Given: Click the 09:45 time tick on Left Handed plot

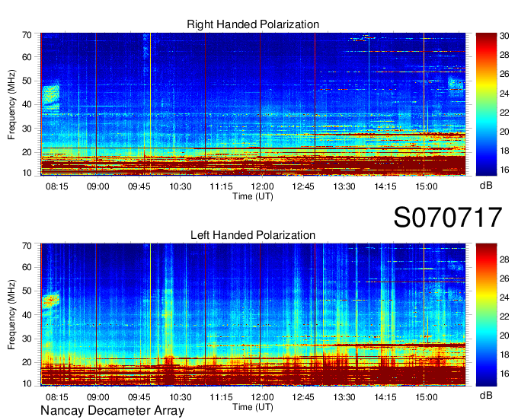Looking at the screenshot, I should tap(139, 397).
